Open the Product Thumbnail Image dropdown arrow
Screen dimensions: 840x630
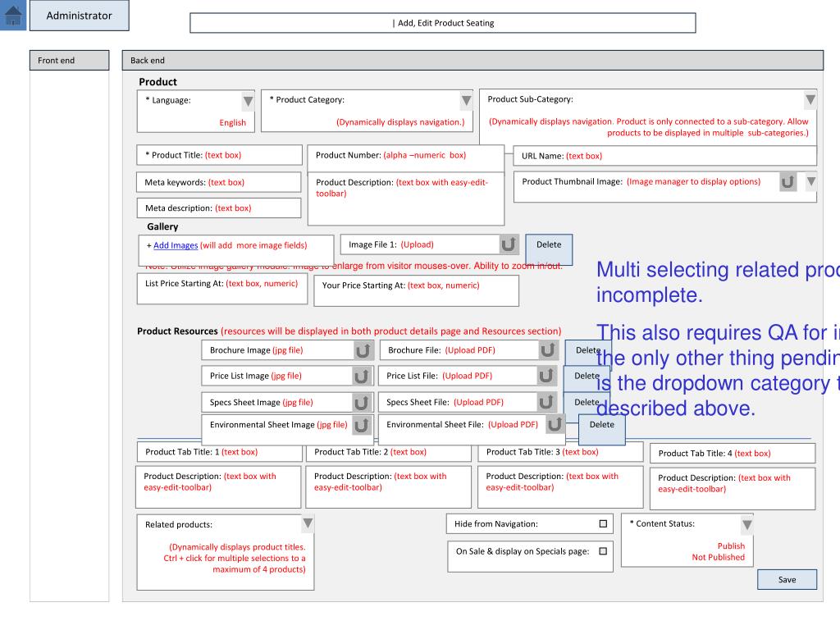pyautogui.click(x=811, y=181)
